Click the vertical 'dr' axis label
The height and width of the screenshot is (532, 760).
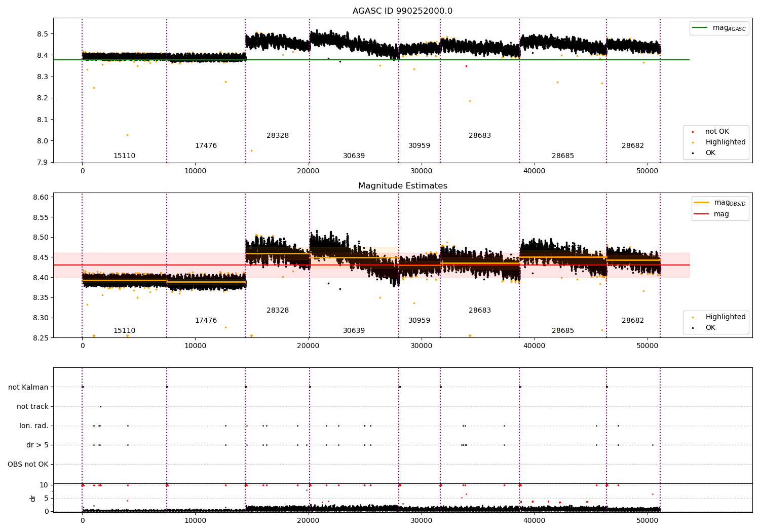pyautogui.click(x=33, y=498)
